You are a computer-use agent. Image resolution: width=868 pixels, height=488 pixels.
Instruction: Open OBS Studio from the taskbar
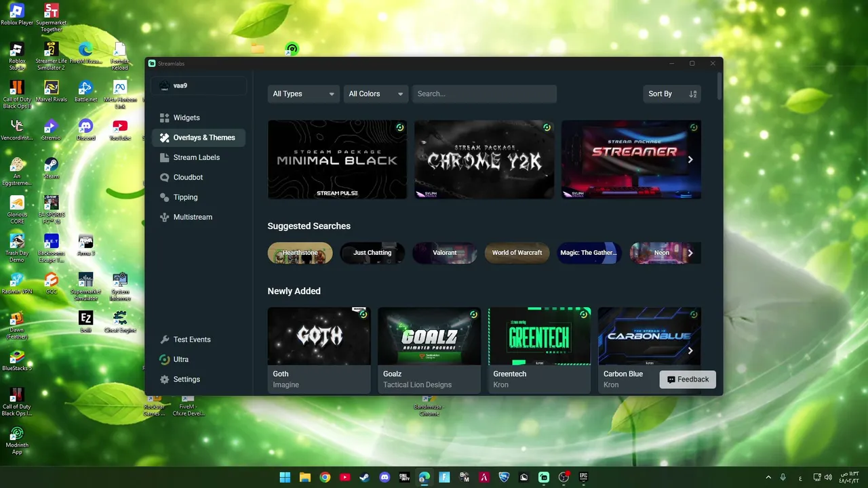564,477
